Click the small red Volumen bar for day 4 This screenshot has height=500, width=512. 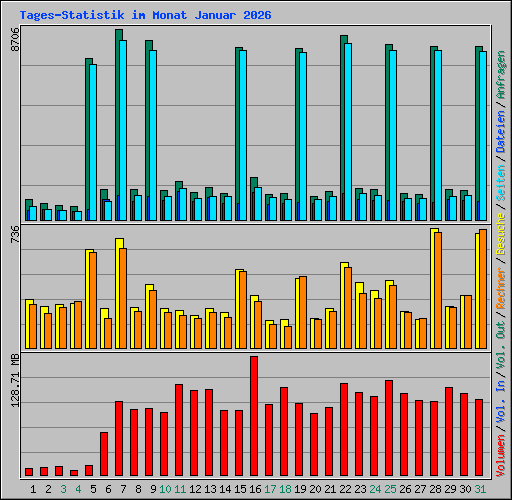(x=74, y=473)
